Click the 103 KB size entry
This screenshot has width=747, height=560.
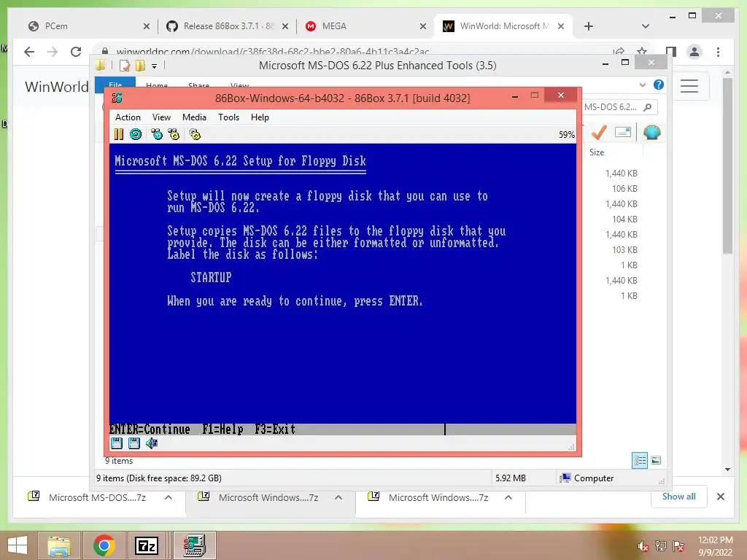624,250
